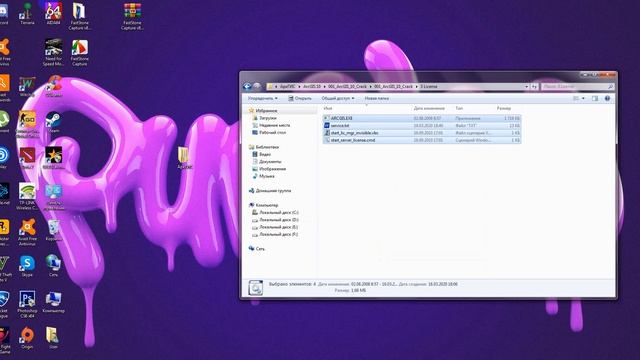The width and height of the screenshot is (640, 360).
Task: Select the service.txt file
Action: point(422,126)
